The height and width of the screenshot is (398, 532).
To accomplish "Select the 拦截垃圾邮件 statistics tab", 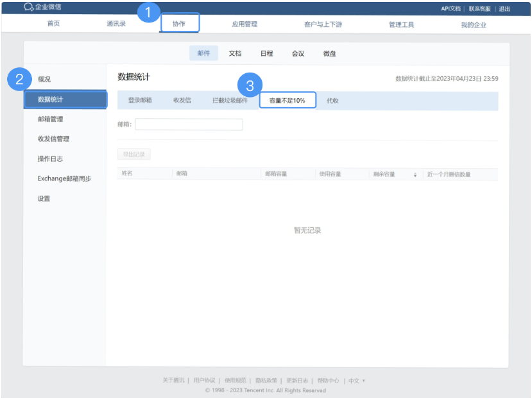I will [230, 101].
